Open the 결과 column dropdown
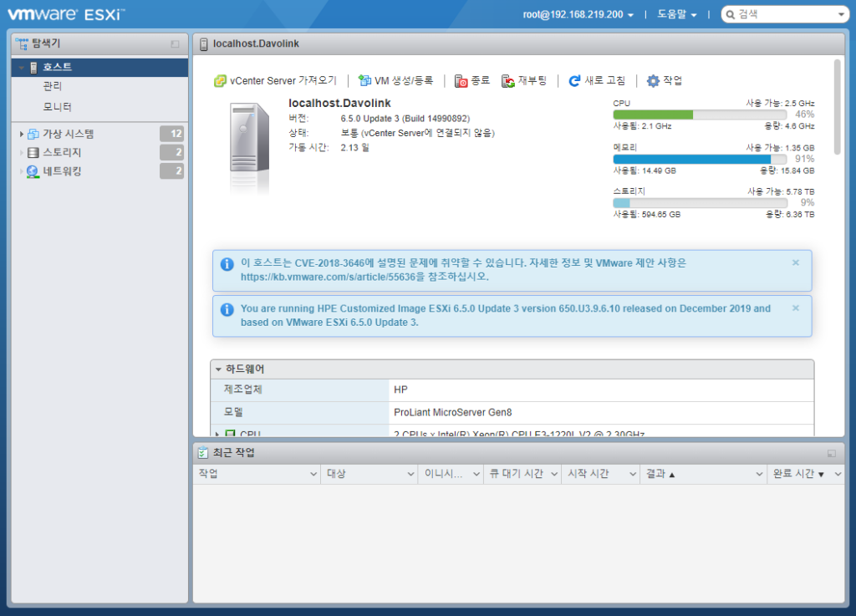The image size is (856, 616). (x=759, y=474)
